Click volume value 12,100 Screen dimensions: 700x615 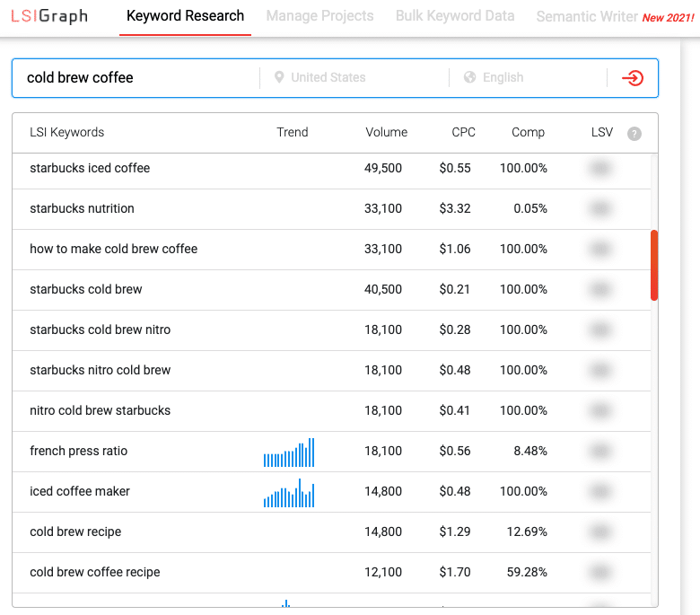383,572
